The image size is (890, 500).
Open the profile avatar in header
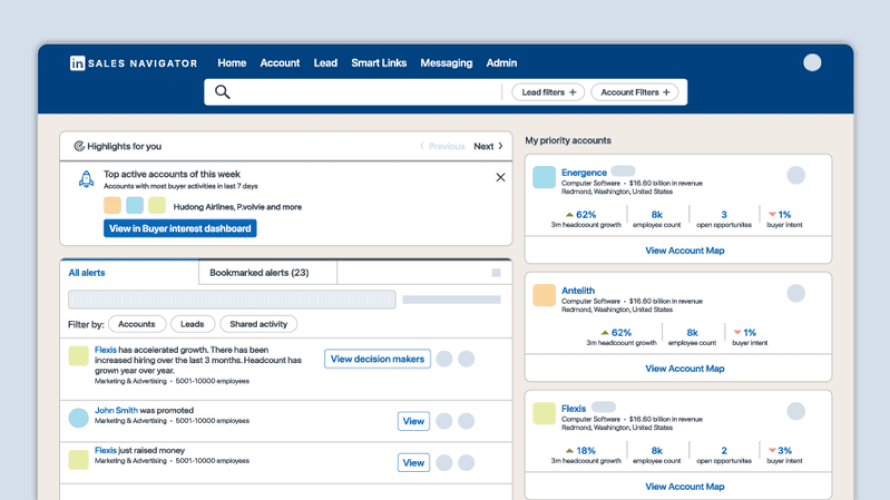pos(812,62)
